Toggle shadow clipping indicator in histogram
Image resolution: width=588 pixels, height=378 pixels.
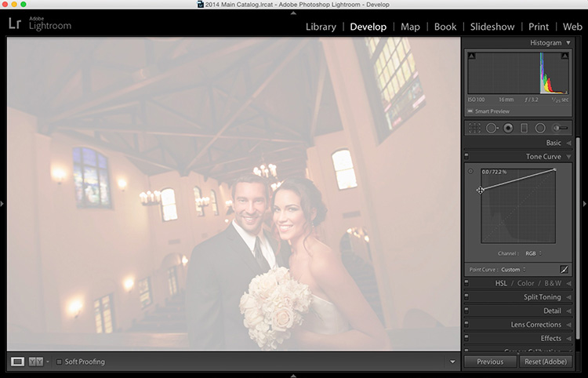click(472, 56)
